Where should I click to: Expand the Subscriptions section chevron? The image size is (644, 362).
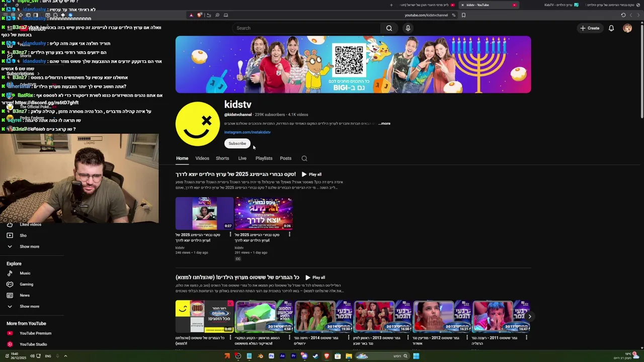38,74
